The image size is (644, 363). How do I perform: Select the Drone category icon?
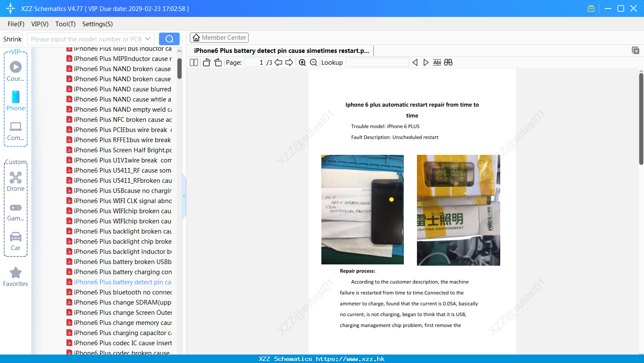pos(16,181)
